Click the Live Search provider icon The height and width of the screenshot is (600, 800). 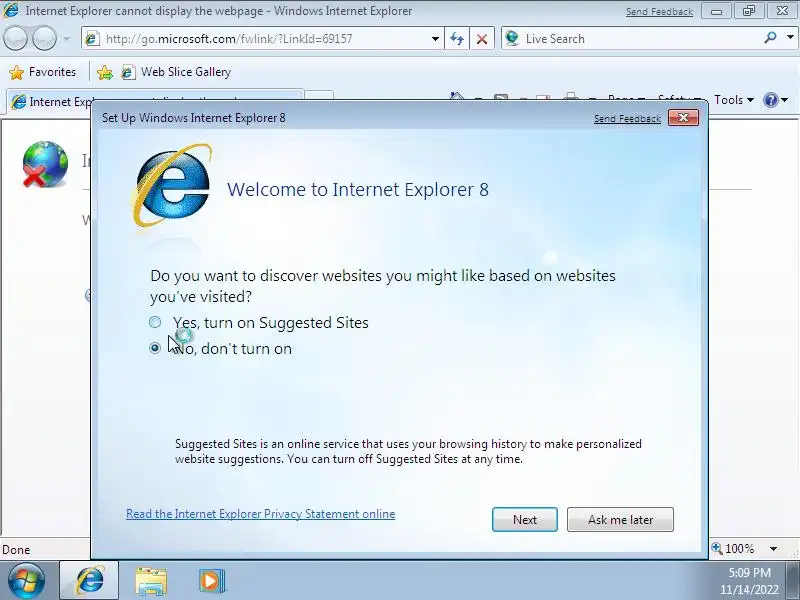[512, 38]
